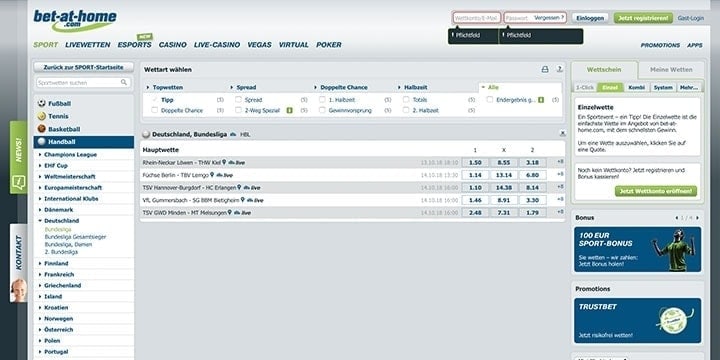Image resolution: width=720 pixels, height=360 pixels.
Task: Select draw odds 13.14 for Füchse Berlin match
Action: click(x=504, y=175)
